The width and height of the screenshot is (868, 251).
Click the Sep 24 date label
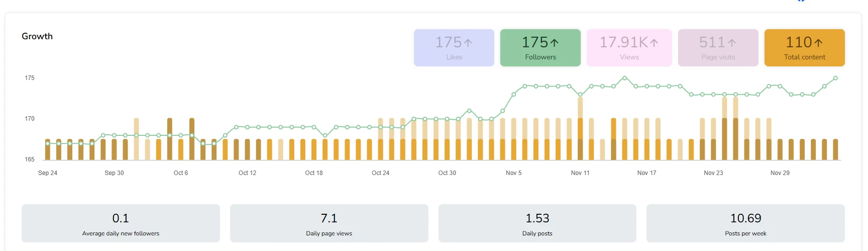pyautogui.click(x=48, y=173)
